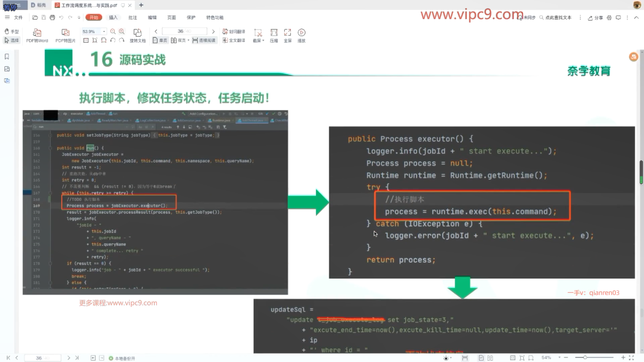Open the bookmark panel in left sidebar
The image size is (644, 362).
click(x=7, y=57)
